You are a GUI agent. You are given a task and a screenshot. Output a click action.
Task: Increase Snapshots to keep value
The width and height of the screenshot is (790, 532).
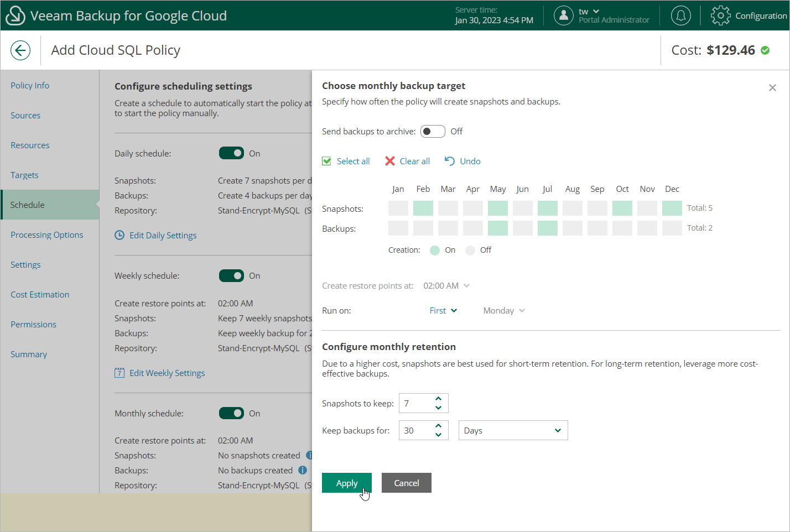click(x=438, y=398)
